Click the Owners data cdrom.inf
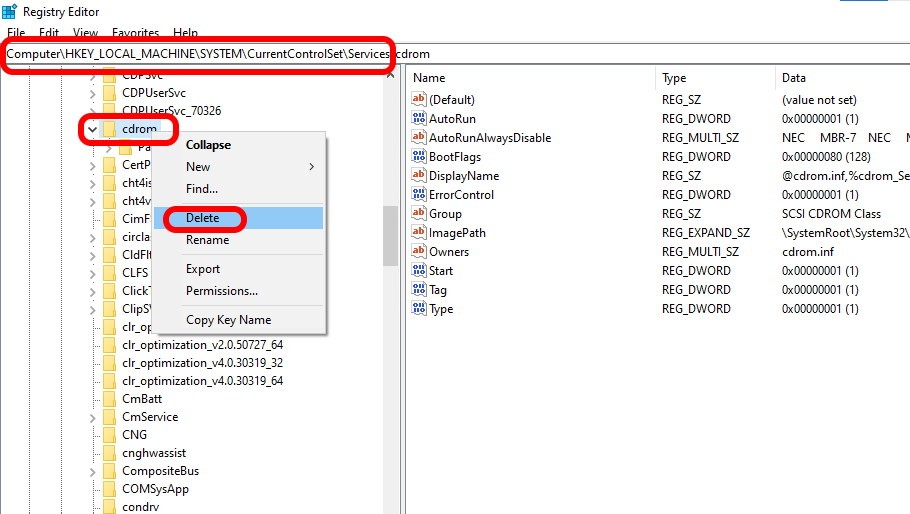The height and width of the screenshot is (514, 910). (808, 252)
